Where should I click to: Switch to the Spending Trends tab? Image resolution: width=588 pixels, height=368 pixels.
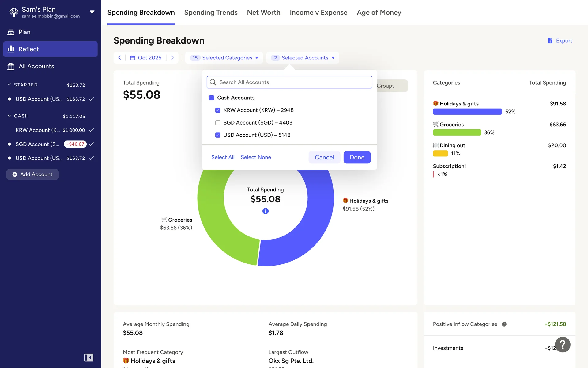click(x=211, y=13)
